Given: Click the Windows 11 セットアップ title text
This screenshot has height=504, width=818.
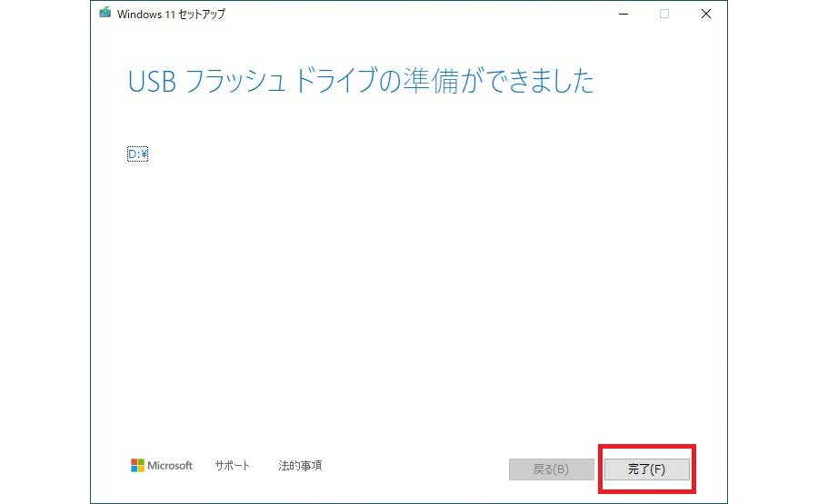Looking at the screenshot, I should click(x=171, y=14).
